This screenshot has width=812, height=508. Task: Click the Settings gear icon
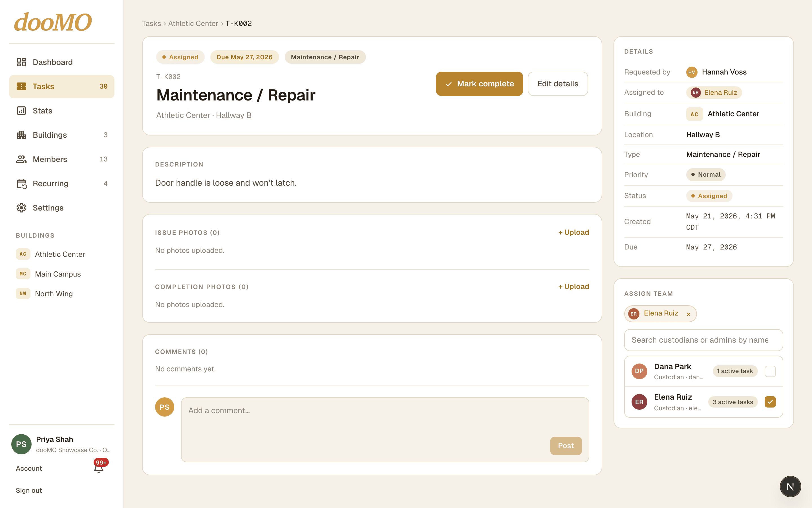(21, 208)
